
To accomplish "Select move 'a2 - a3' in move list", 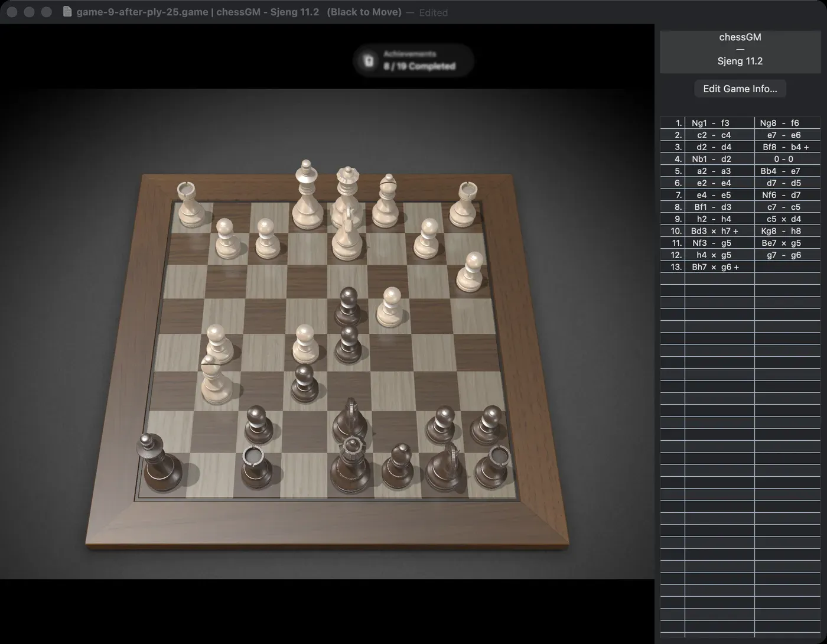I will (714, 171).
